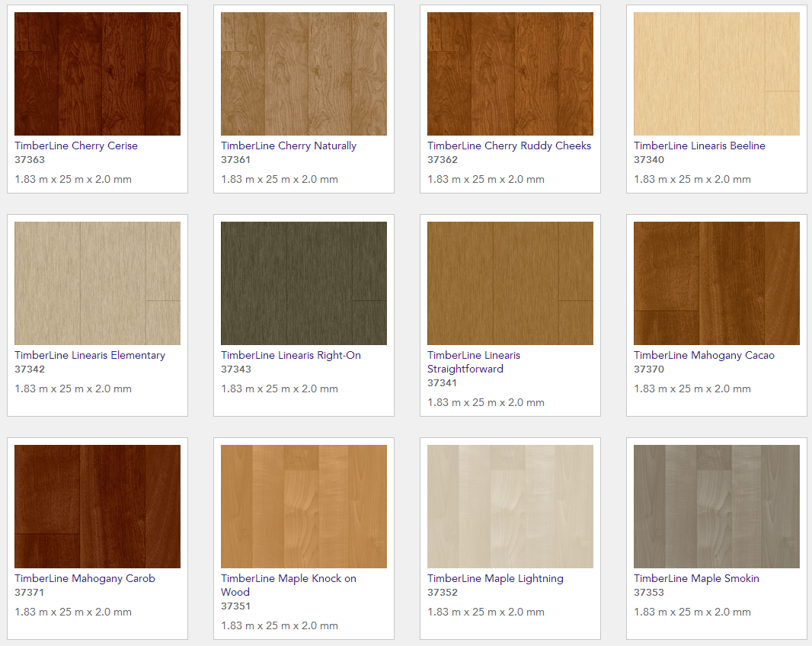Open TimberLine Maple Smokin swatch image
Image resolution: width=812 pixels, height=646 pixels.
click(717, 507)
